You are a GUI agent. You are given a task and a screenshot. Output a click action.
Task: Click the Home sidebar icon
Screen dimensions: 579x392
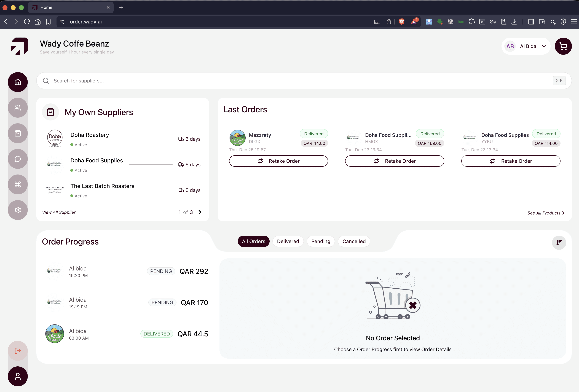[x=18, y=82]
